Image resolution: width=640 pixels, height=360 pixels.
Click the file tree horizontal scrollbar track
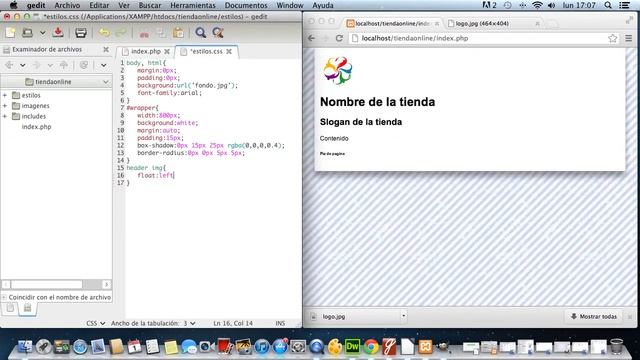[56, 284]
